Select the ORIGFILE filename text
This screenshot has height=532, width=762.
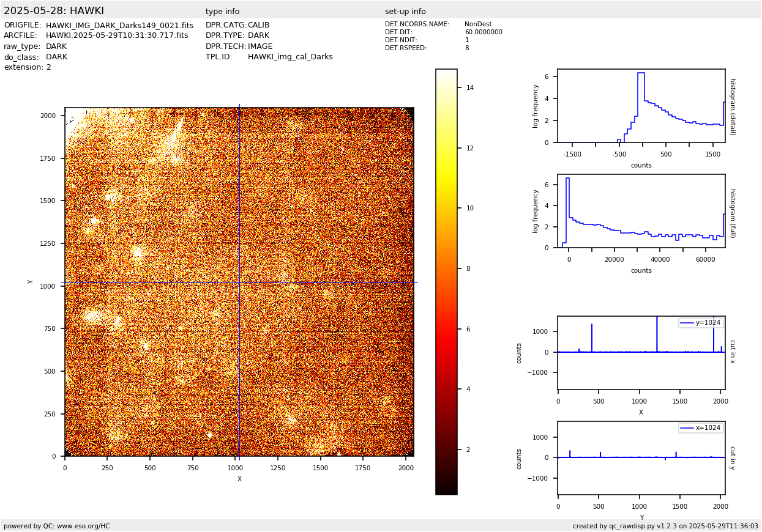click(119, 26)
